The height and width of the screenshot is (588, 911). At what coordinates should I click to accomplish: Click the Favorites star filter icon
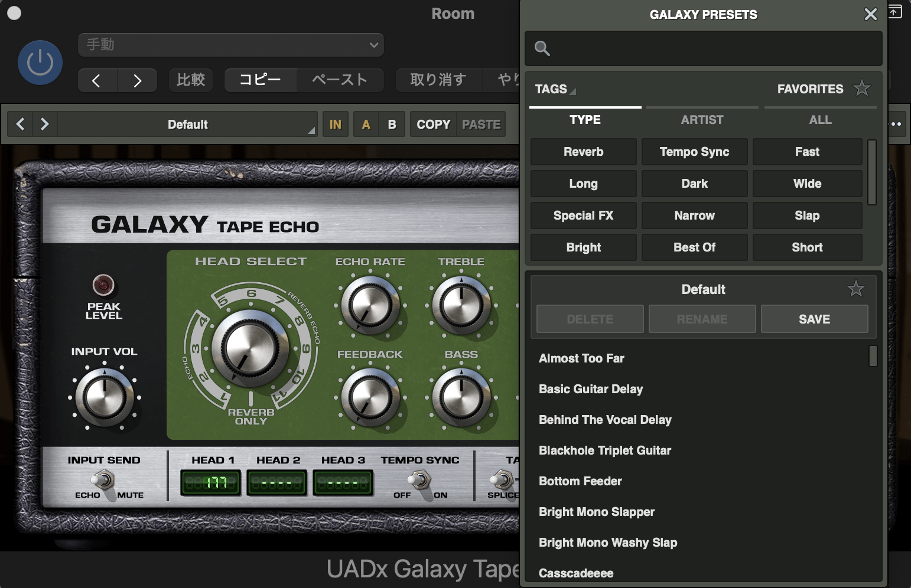tap(862, 89)
